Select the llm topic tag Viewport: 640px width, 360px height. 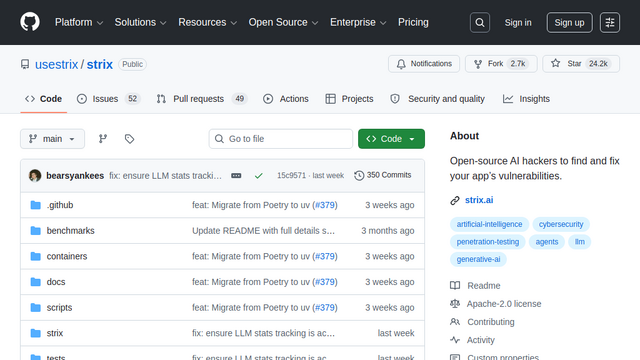(580, 242)
